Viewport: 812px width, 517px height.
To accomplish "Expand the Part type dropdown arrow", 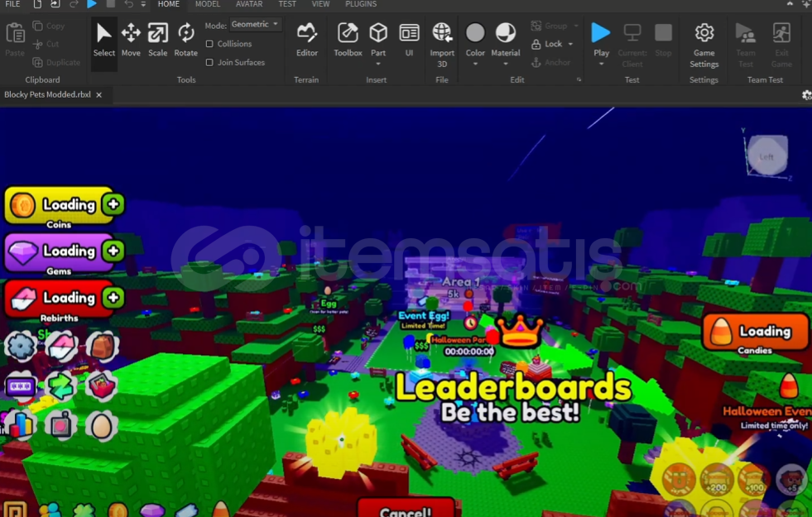I will coord(378,65).
